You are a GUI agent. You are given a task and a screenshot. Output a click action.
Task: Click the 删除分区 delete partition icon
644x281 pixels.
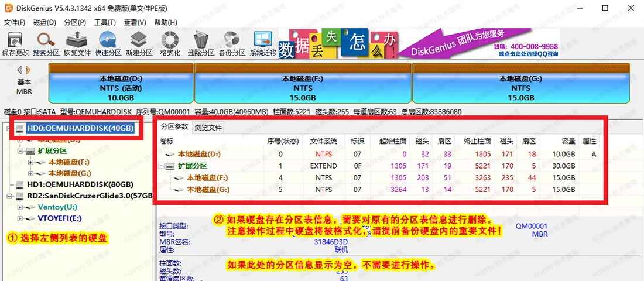point(201,44)
